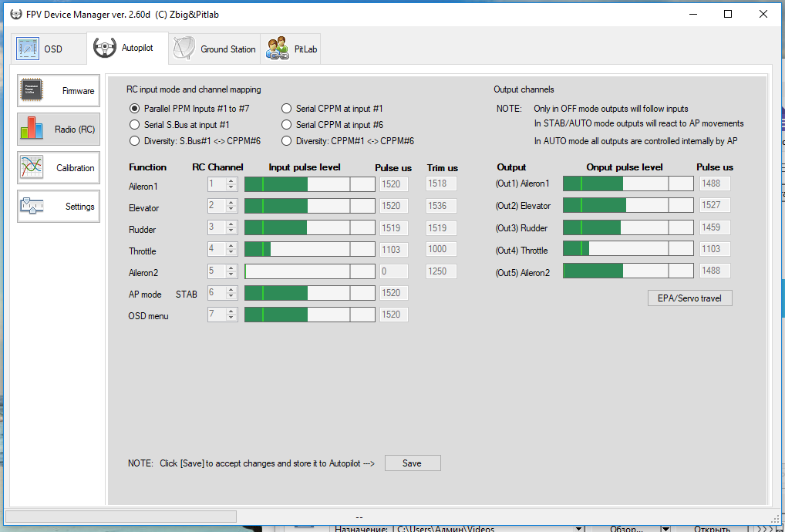The height and width of the screenshot is (532, 785).
Task: Click Aileron1 RC channel spinner
Action: (x=222, y=184)
